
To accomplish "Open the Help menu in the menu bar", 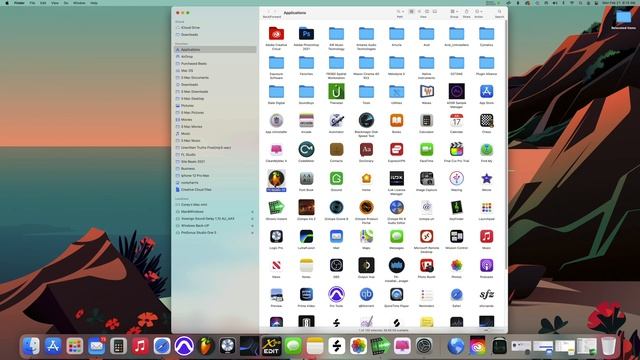I will point(94,3).
